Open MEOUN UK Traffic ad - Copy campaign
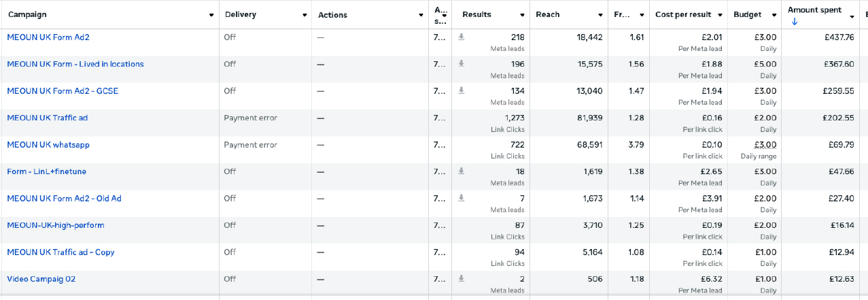 pos(60,252)
